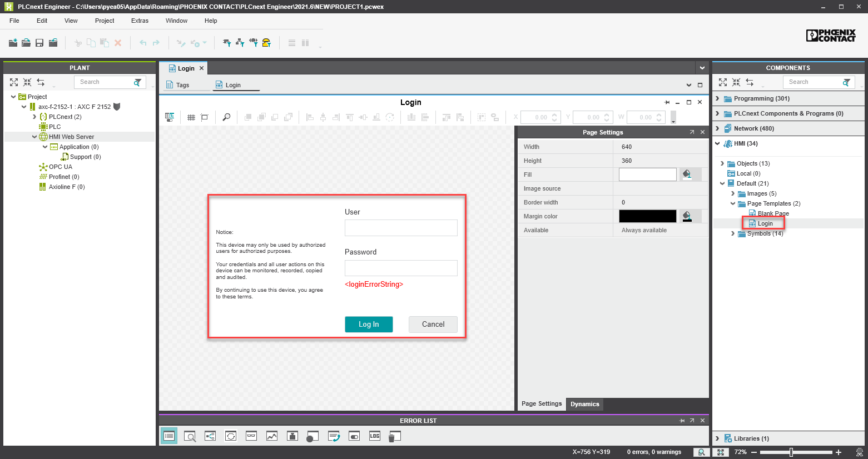The image size is (868, 459).
Task: Toggle the editor view mode switch icon
Action: point(170,117)
